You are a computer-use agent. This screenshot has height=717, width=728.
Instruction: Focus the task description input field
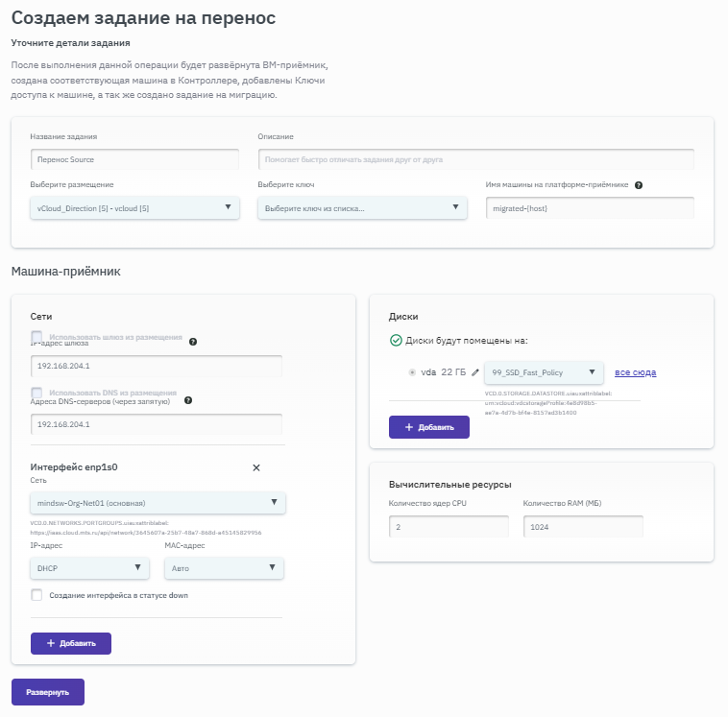[475, 159]
